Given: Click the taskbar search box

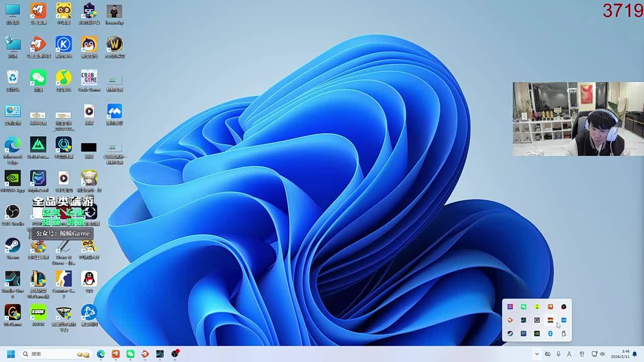Looking at the screenshot, I should point(55,354).
